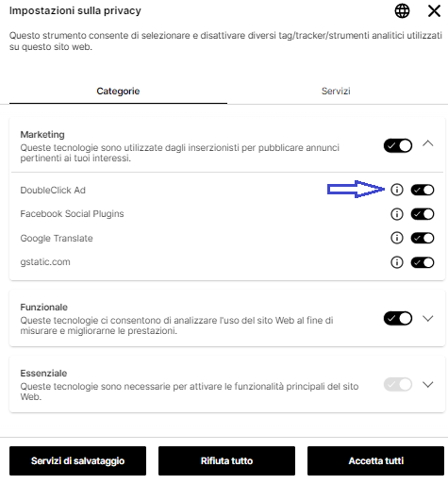The image size is (448, 484).
Task: Expand the Funzionale section chevron
Action: (428, 318)
